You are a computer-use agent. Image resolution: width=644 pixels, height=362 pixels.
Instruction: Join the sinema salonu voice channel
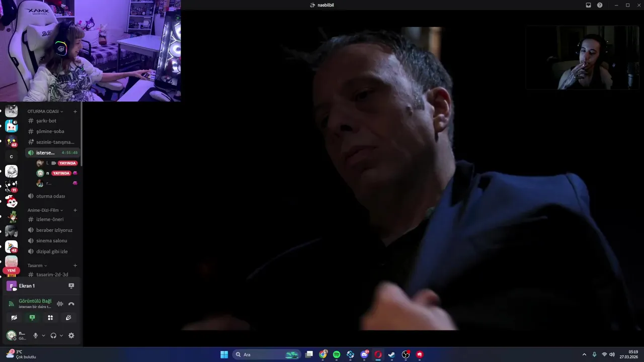(52, 240)
